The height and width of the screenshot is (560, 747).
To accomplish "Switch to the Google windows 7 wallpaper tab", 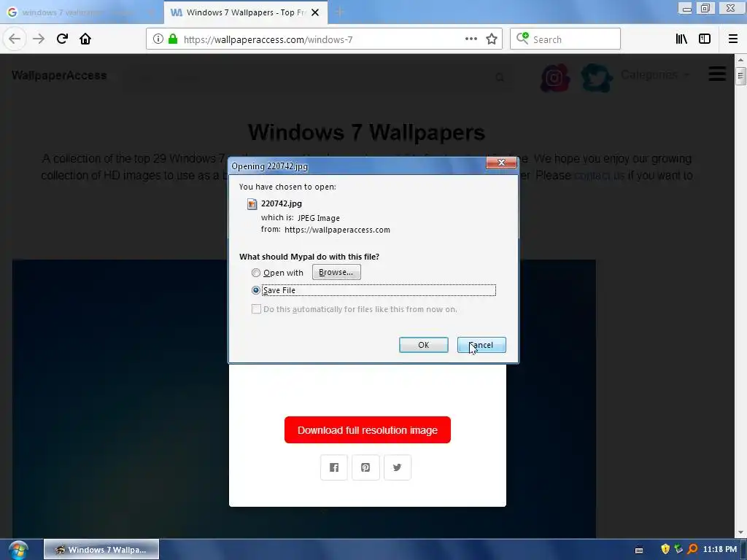I will pos(81,12).
